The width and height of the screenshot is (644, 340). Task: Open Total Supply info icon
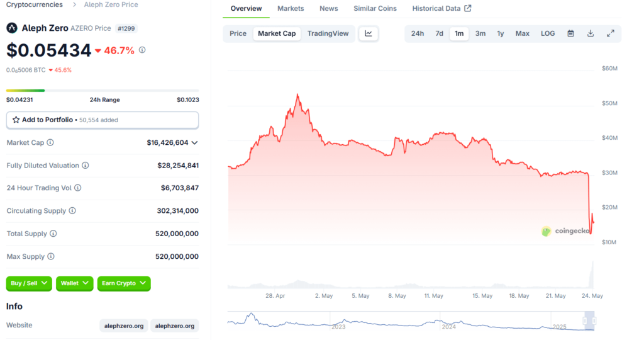(53, 234)
